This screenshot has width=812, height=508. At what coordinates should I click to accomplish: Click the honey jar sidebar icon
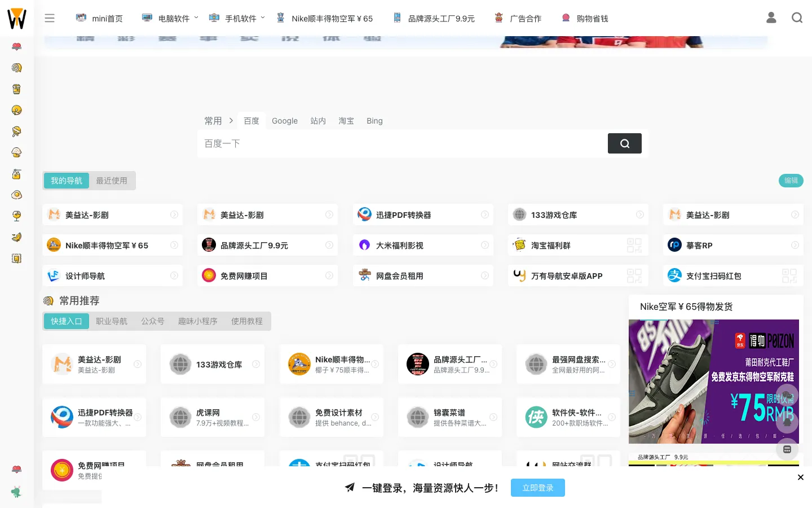coord(17,174)
